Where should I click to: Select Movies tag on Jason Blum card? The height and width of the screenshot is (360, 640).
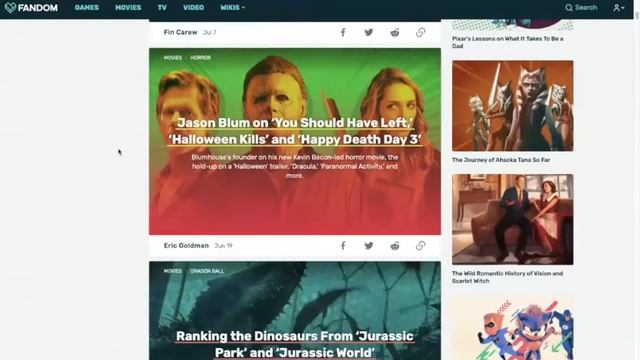coord(173,58)
